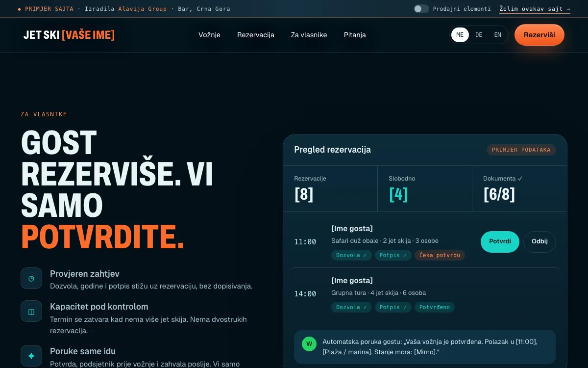Click the orange diamond near PRIMJER SAJTA
Viewport: 588px width, 368px height.
[20, 9]
